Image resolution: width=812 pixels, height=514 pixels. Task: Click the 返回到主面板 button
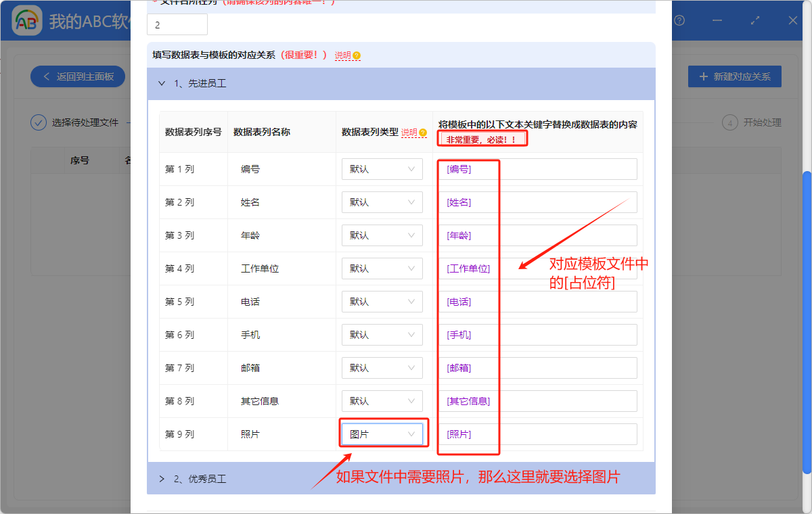coord(78,76)
